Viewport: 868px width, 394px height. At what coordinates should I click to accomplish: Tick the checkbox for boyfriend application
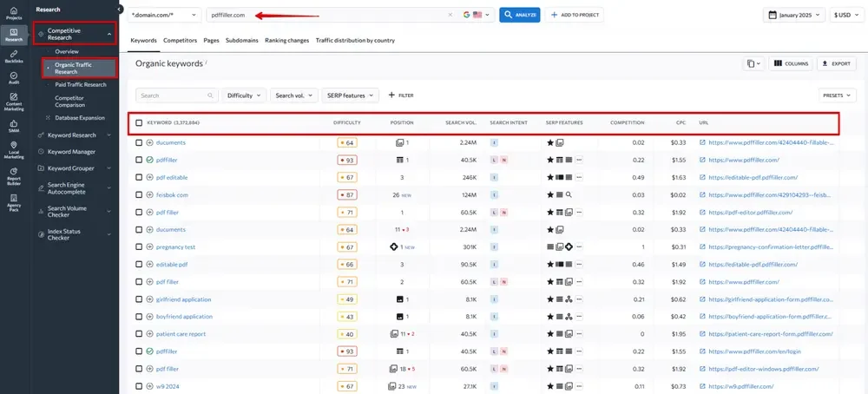(x=139, y=317)
